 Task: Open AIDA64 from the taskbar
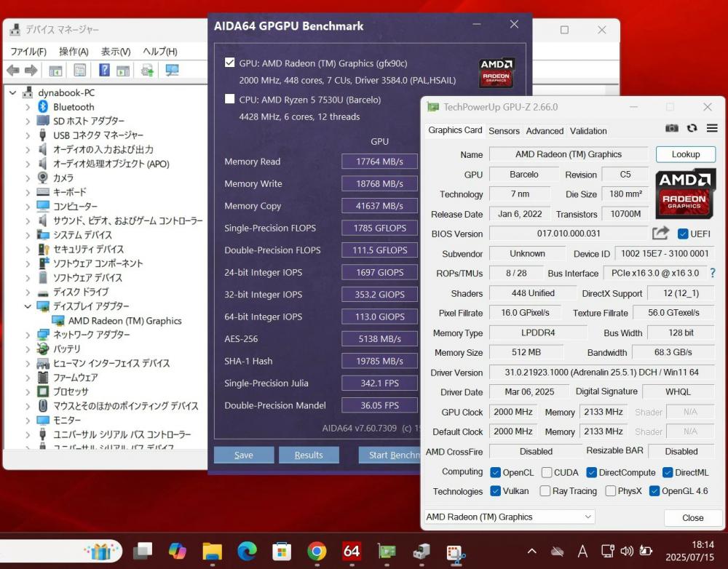(x=352, y=551)
